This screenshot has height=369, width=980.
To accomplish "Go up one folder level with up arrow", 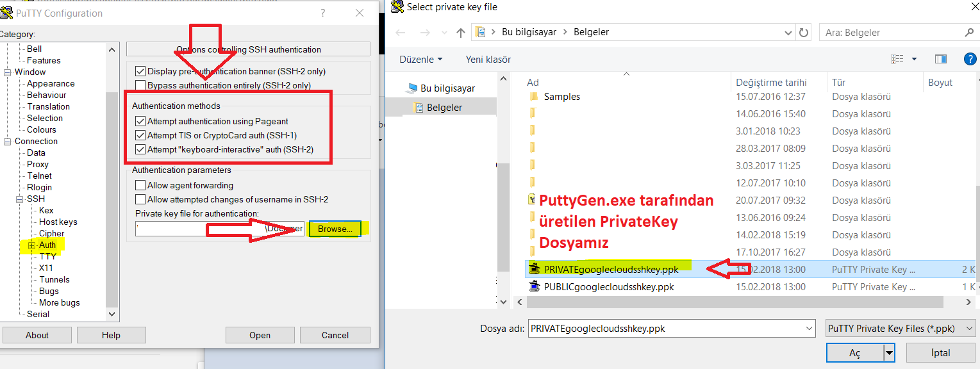I will coord(460,33).
